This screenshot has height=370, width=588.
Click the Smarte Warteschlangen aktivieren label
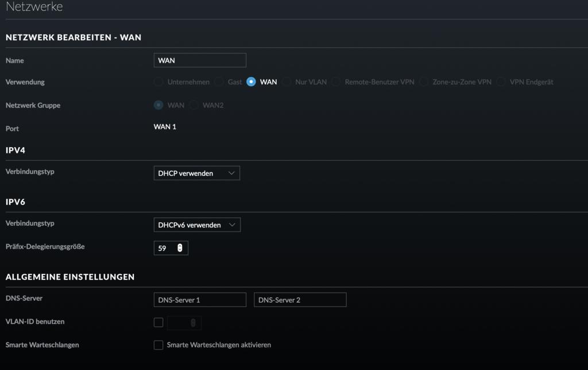tap(219, 345)
